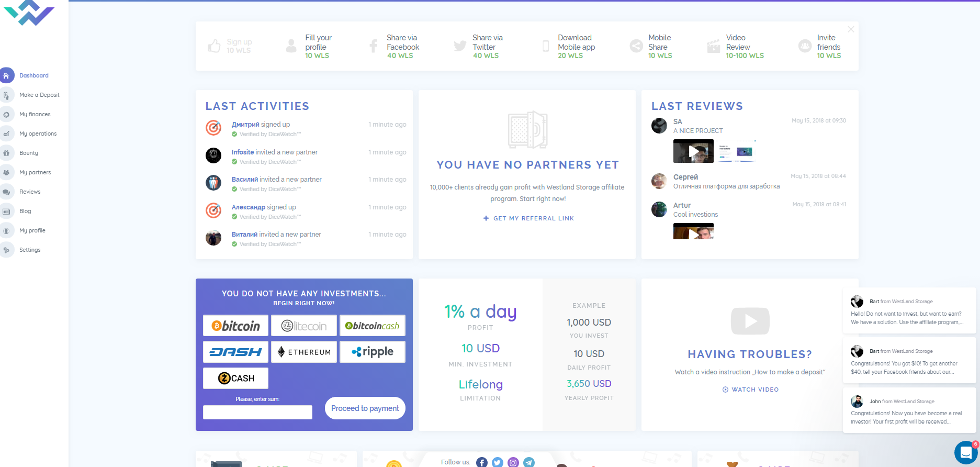980x467 pixels.
Task: Open Settings from the sidebar
Action: tap(30, 250)
